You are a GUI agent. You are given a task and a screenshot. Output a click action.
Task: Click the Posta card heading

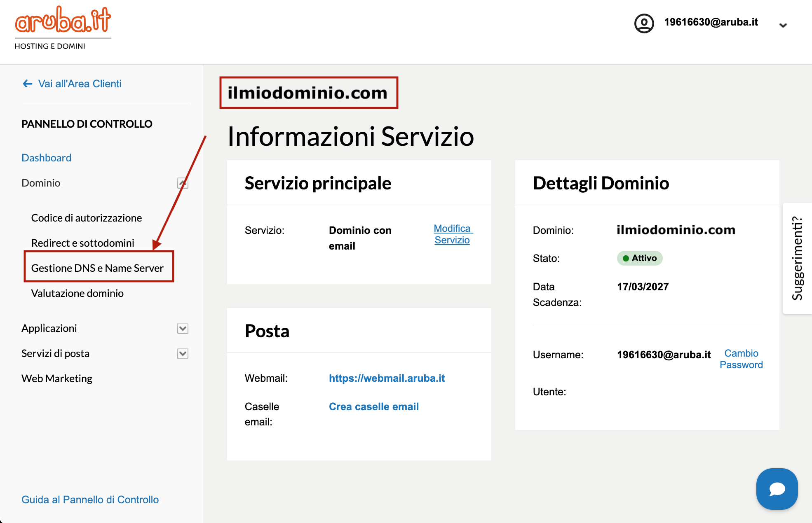(267, 331)
